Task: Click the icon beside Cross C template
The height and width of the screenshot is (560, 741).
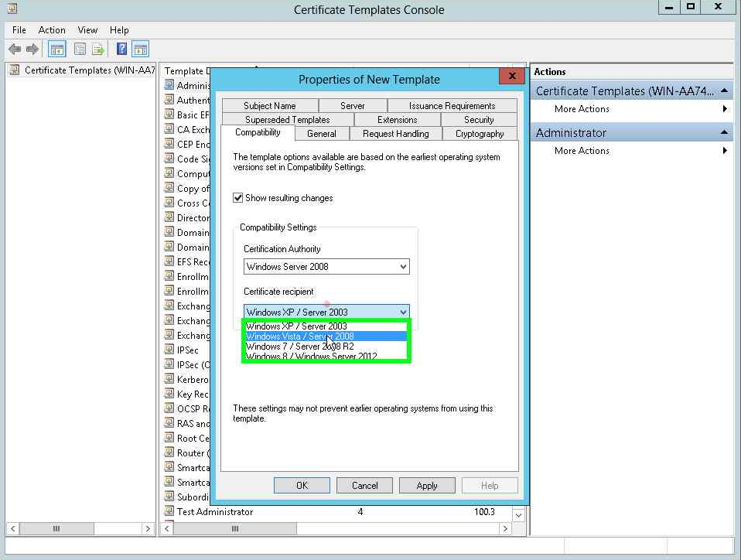Action: pyautogui.click(x=169, y=202)
